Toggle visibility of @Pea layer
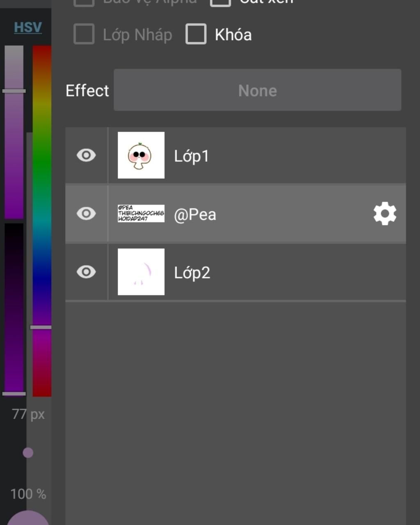Viewport: 420px width, 525px height. click(86, 214)
